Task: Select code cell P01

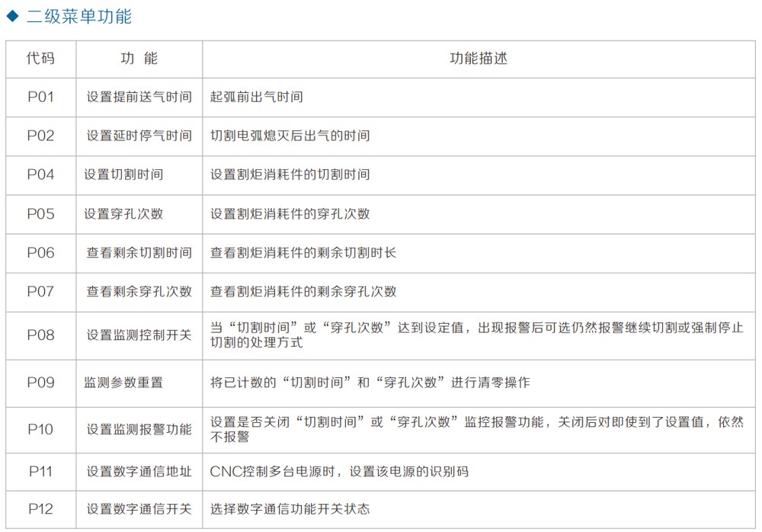Action: (x=40, y=97)
